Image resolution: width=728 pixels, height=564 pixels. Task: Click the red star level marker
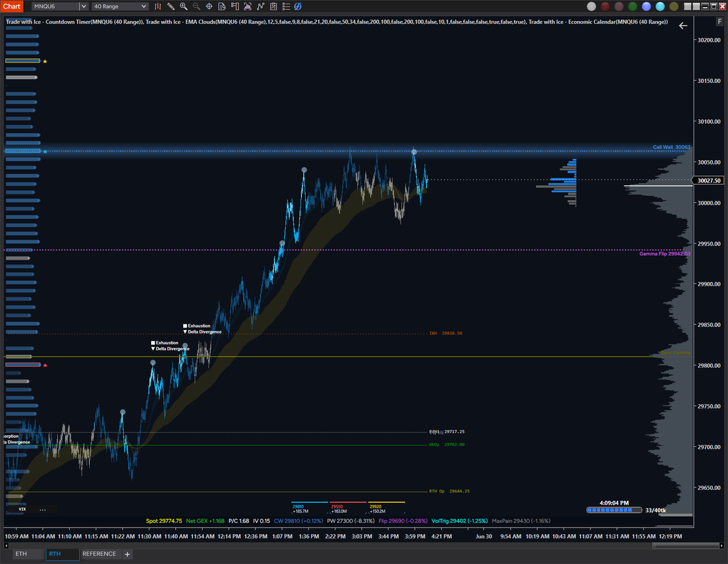(45, 365)
